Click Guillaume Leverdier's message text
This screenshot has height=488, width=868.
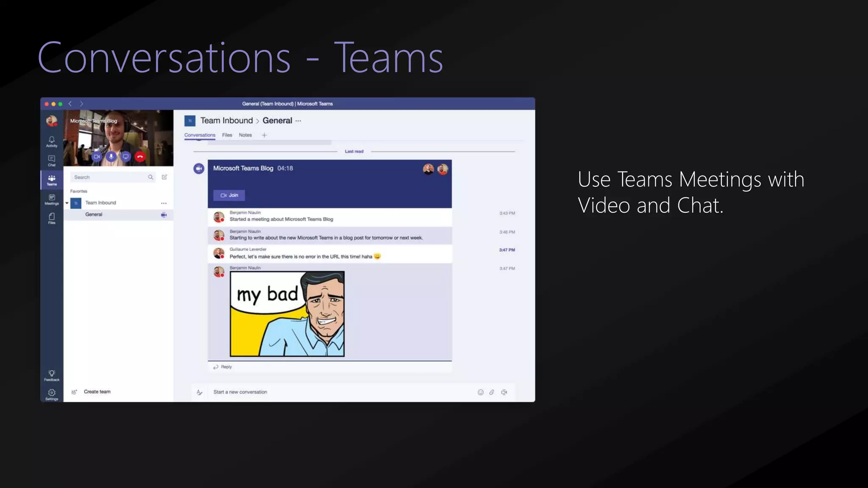[301, 257]
